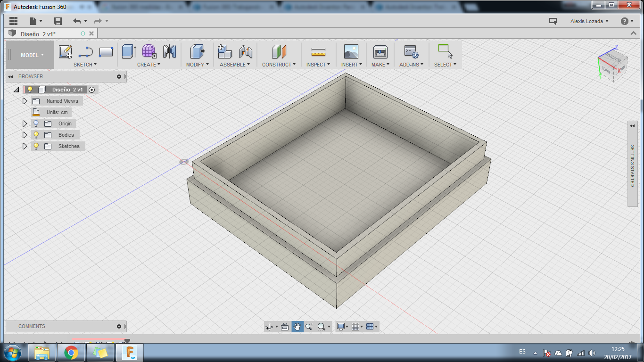
Task: Click the Look At tool icon
Action: point(285,327)
